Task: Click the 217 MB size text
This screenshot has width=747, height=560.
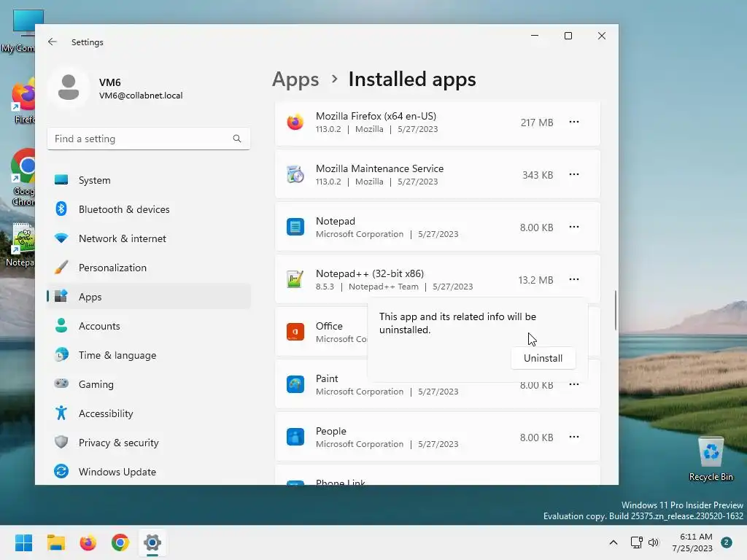Action: (537, 122)
